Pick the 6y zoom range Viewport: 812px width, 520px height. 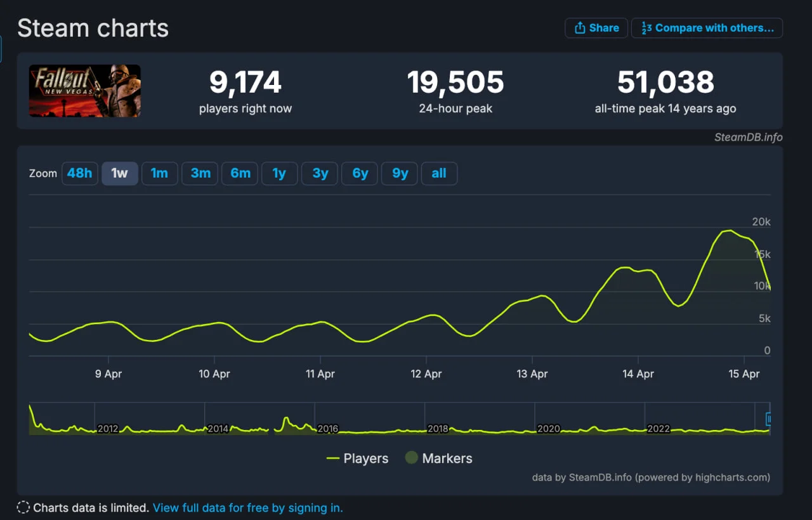[x=360, y=173]
